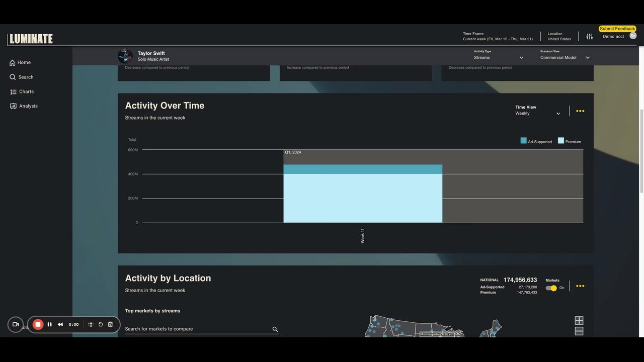Click the Home house icon in sidebar
Image resolution: width=644 pixels, height=362 pixels.
(13, 63)
